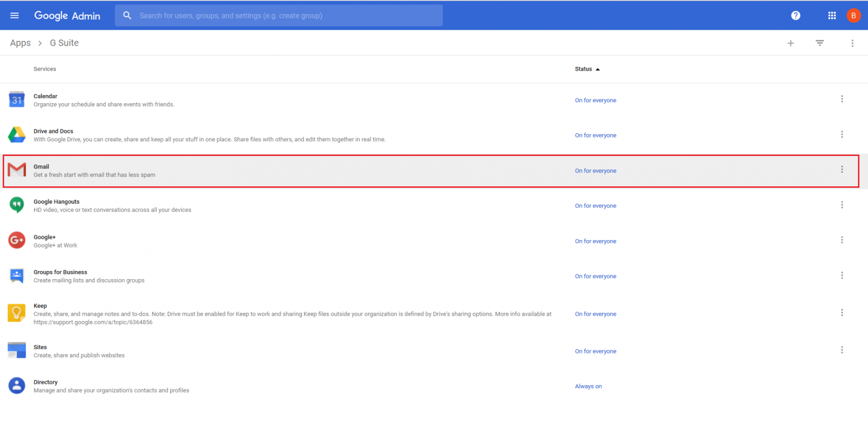Viewport: 868px width, 441px height.
Task: Click the Drive and Docs icon
Action: 17,135
